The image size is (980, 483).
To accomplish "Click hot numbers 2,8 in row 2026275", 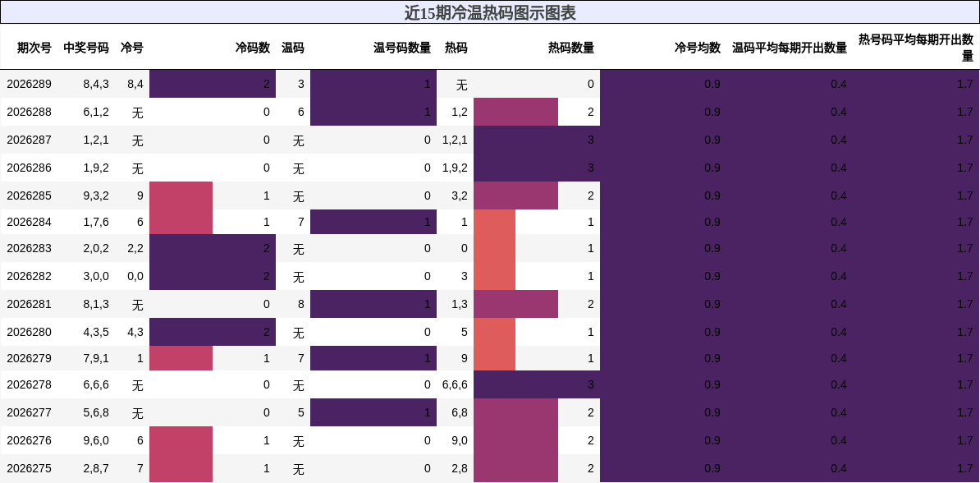I will point(460,468).
